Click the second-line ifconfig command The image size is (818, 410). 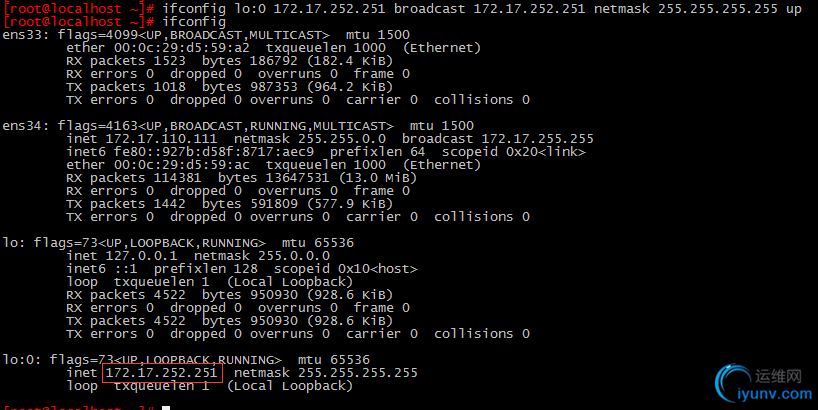[194, 22]
